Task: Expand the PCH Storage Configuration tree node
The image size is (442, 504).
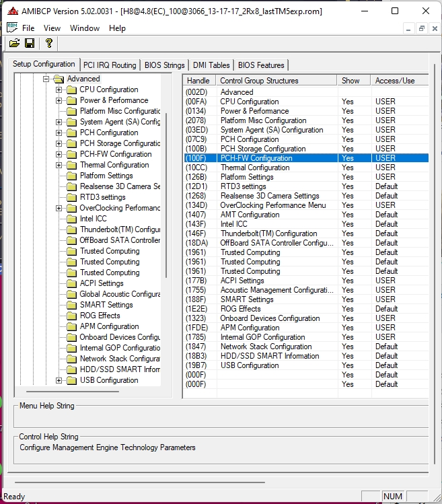Action: [59, 144]
